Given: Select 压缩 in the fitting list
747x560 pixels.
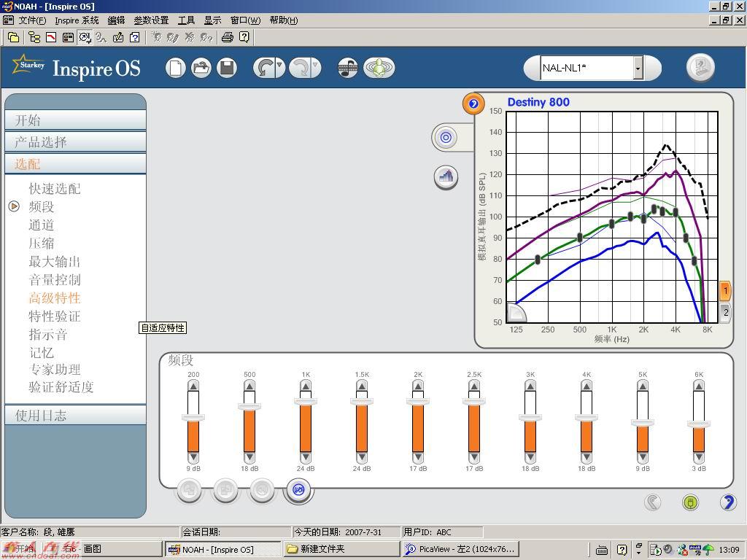Looking at the screenshot, I should (x=42, y=244).
